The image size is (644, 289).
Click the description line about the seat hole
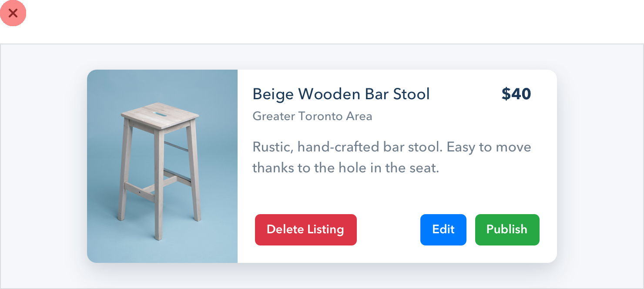click(345, 168)
